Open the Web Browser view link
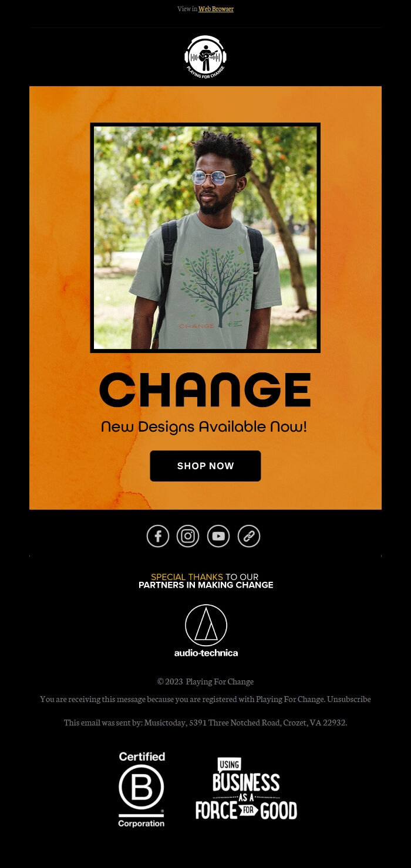Image resolution: width=411 pixels, height=868 pixels. point(216,9)
